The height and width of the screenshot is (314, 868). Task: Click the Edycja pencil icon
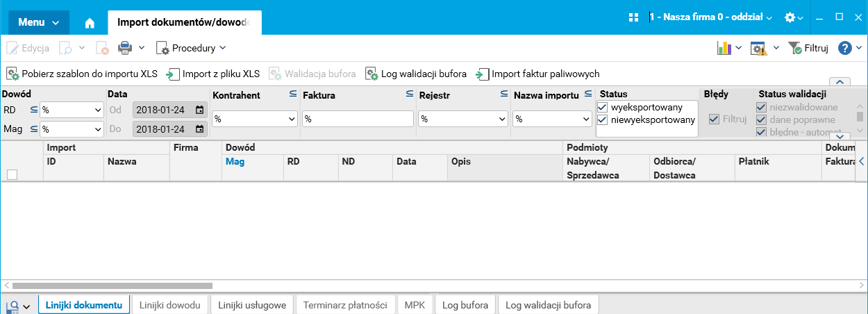[x=12, y=48]
